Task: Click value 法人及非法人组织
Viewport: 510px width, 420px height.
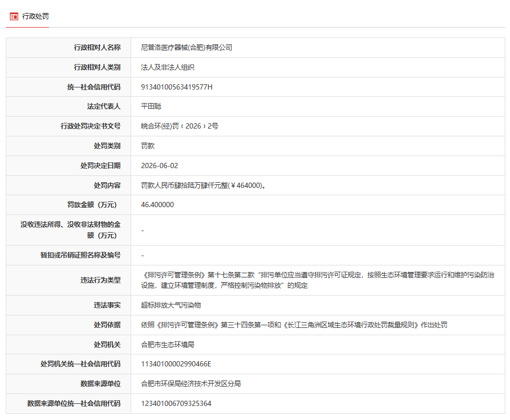Action: coord(168,67)
